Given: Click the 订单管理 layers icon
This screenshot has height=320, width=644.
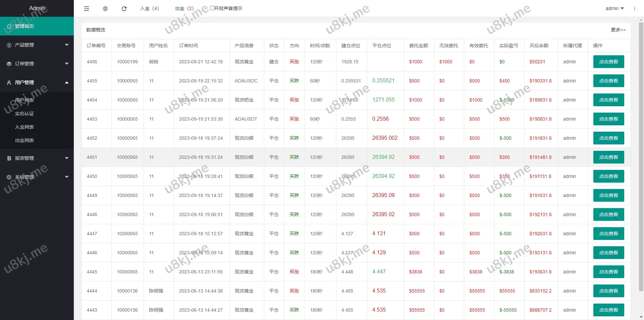Looking at the screenshot, I should point(9,64).
